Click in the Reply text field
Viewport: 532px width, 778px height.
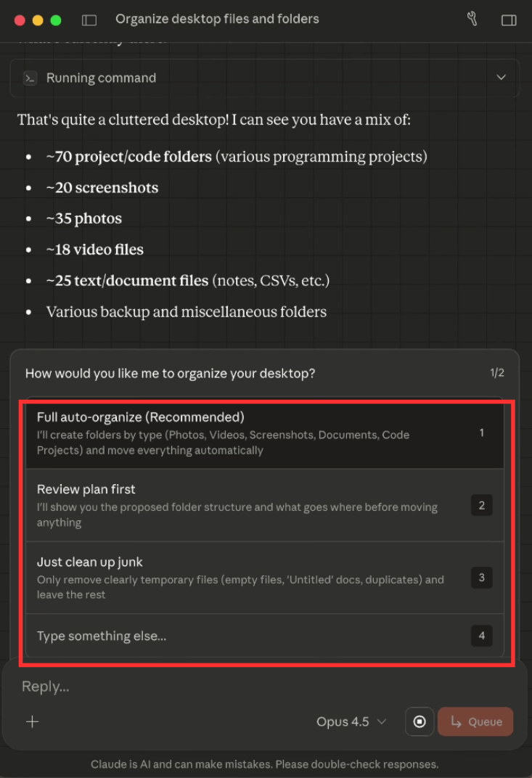218,687
